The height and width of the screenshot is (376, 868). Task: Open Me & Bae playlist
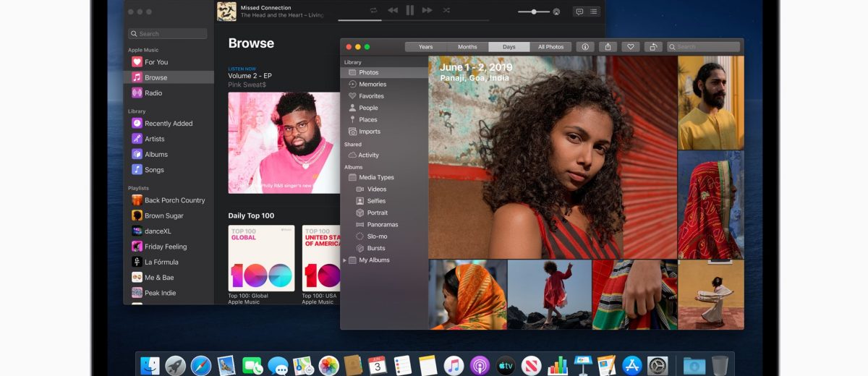tap(169, 278)
